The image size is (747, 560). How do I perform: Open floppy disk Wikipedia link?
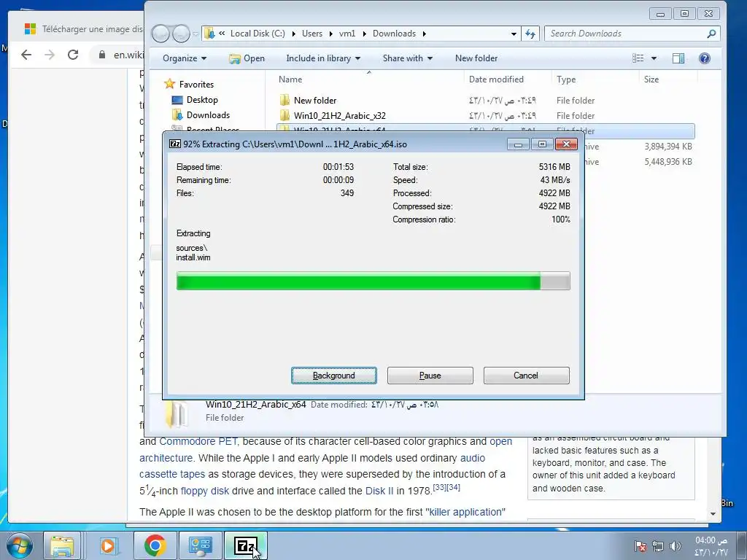[x=204, y=491]
